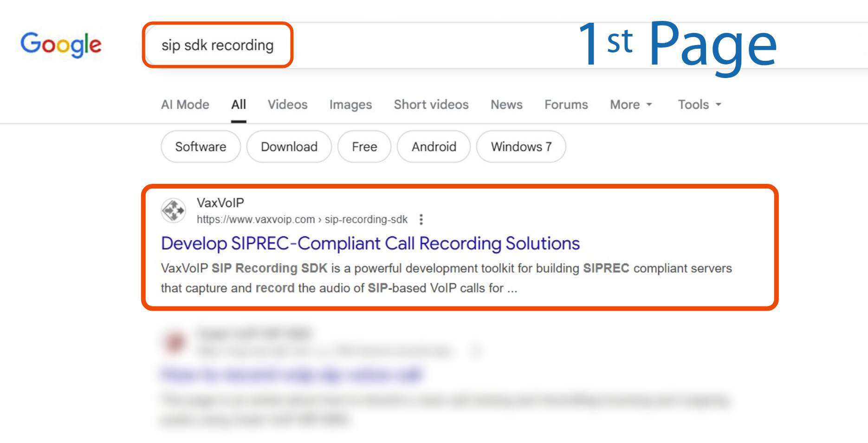This screenshot has width=868, height=443.
Task: Open Develop SIPREC-Compliant Call Recording Solutions link
Action: (370, 243)
